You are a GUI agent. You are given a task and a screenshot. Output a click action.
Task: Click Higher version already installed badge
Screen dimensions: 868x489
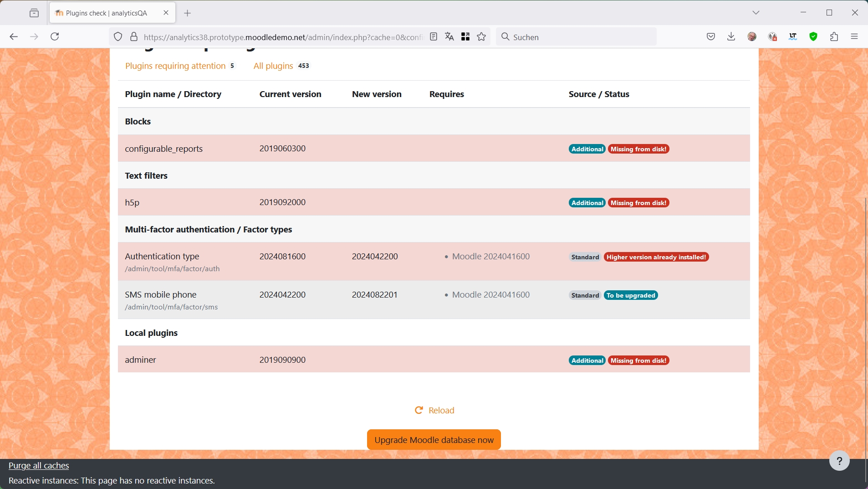pos(656,257)
